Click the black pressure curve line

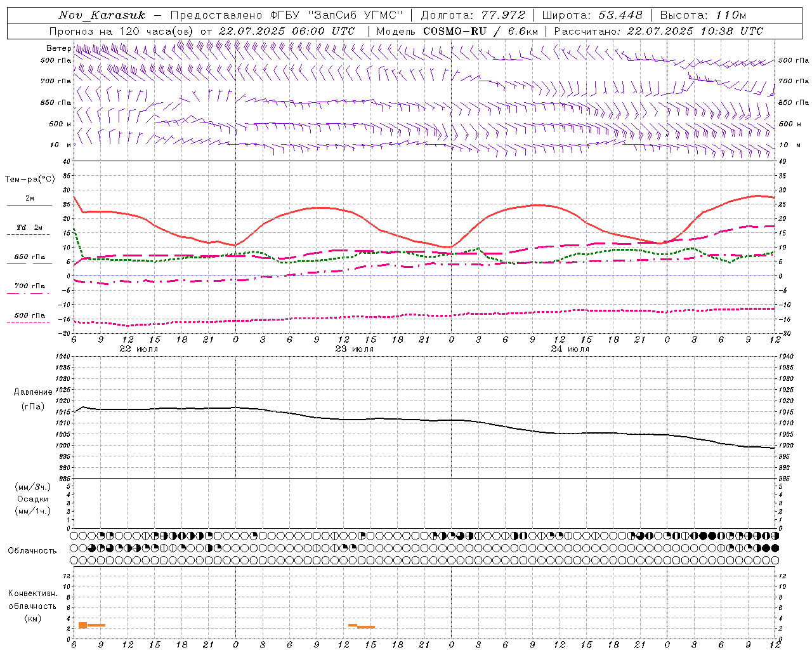click(424, 420)
